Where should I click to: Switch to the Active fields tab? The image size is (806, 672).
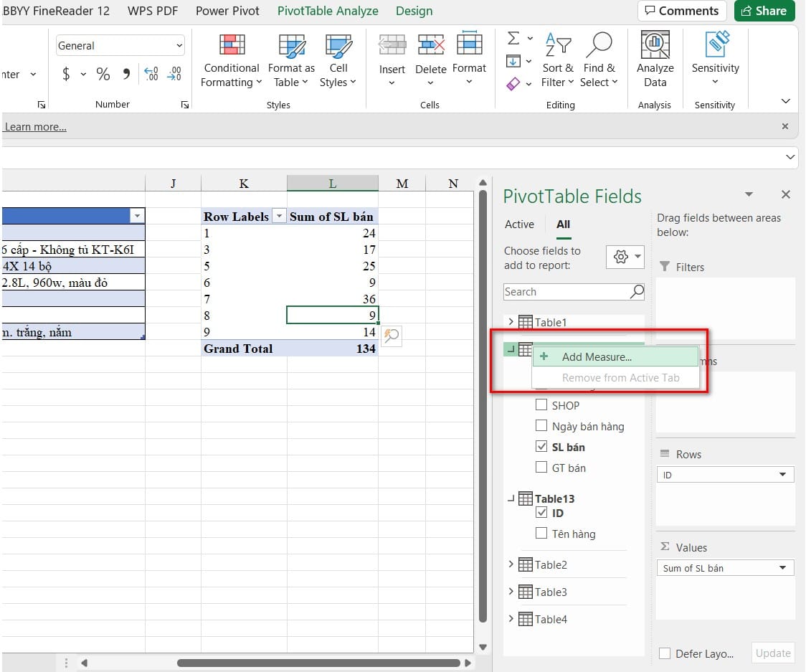(x=519, y=224)
